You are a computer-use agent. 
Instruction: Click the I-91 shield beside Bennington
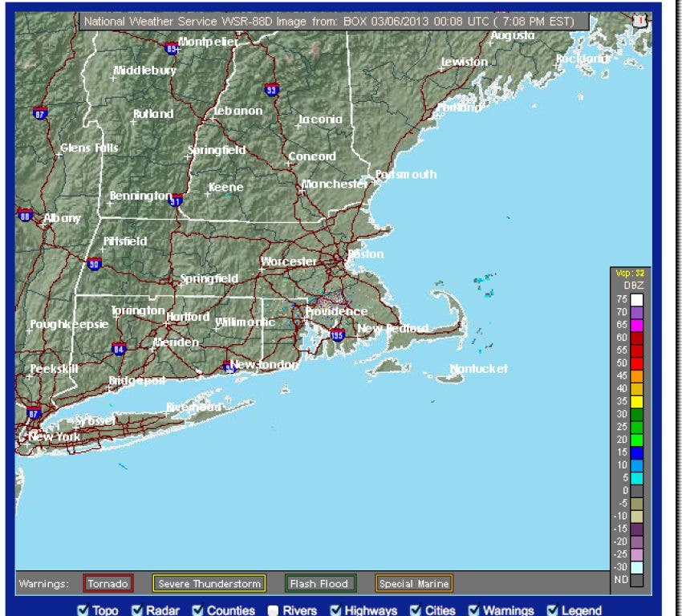176,200
